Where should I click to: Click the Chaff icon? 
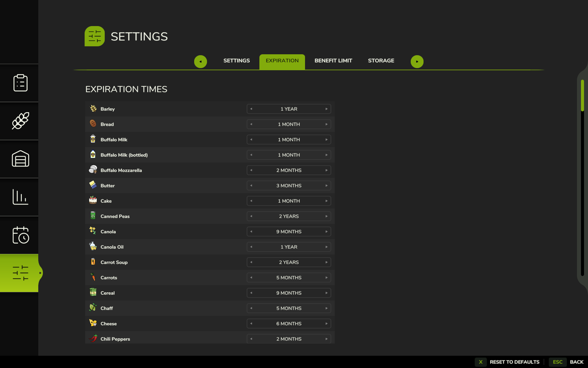(x=93, y=308)
